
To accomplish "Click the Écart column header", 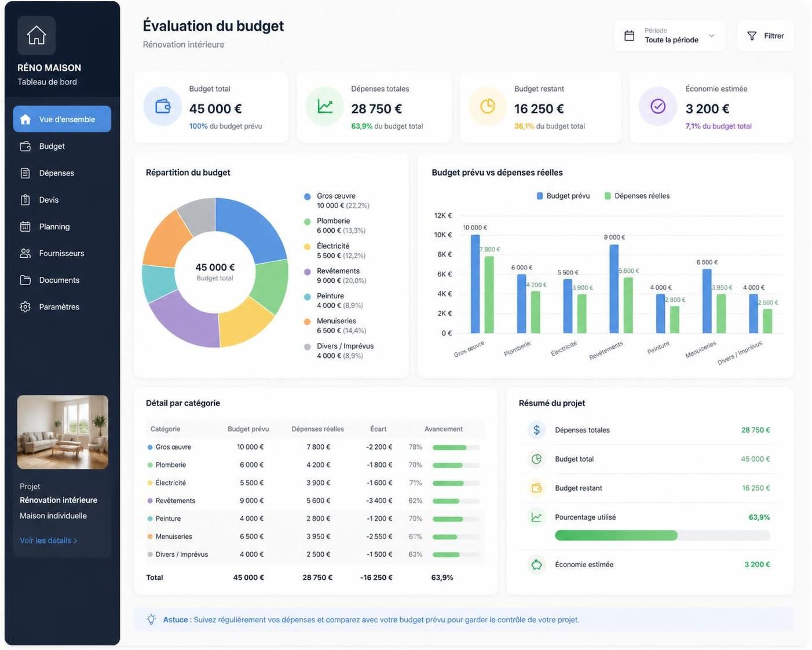I will pyautogui.click(x=378, y=429).
